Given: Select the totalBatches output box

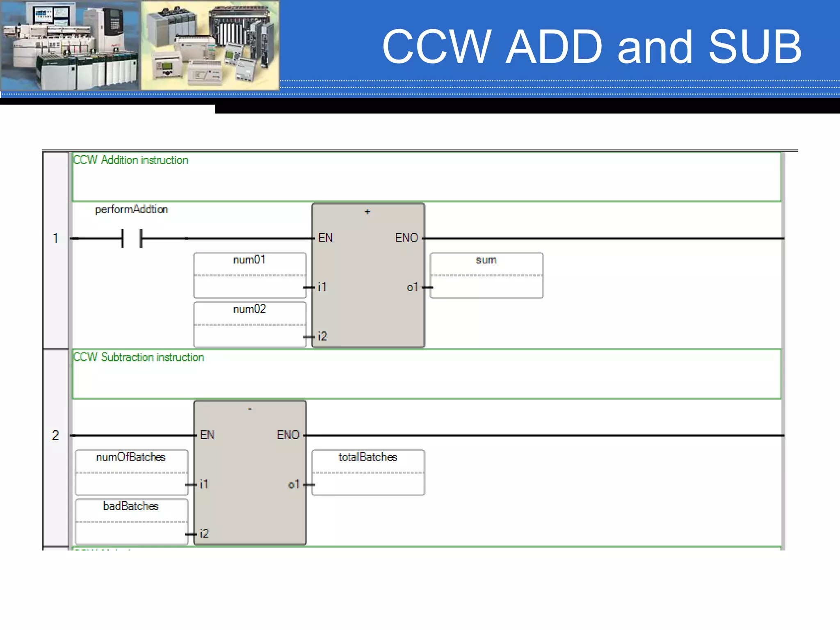Looking at the screenshot, I should pos(368,472).
